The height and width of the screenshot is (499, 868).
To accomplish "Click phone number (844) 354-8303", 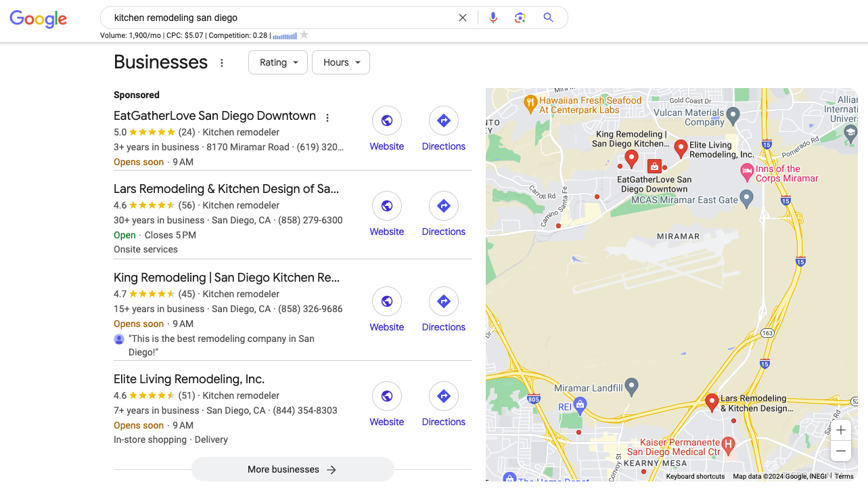I will click(305, 410).
